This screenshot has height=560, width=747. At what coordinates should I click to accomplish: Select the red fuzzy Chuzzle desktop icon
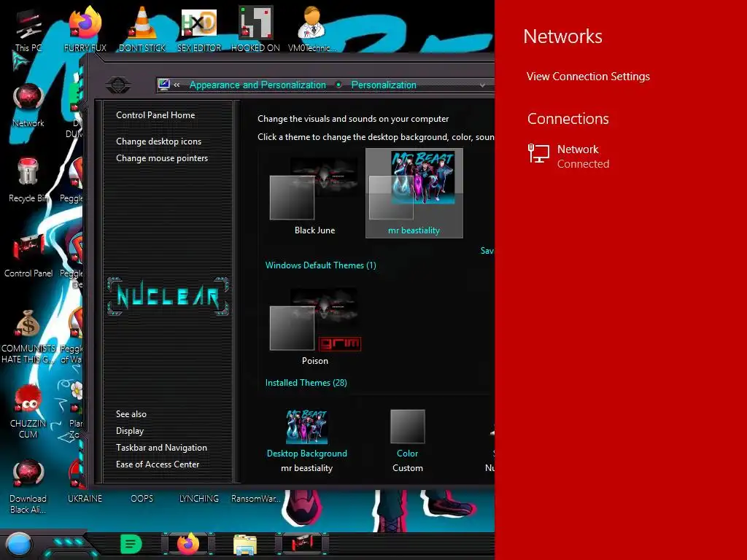tap(28, 411)
